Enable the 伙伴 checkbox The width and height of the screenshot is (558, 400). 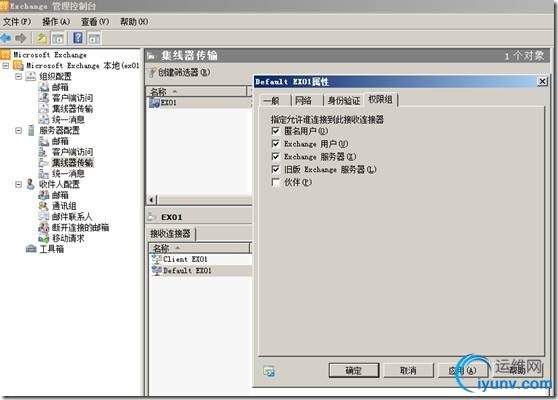tap(275, 182)
